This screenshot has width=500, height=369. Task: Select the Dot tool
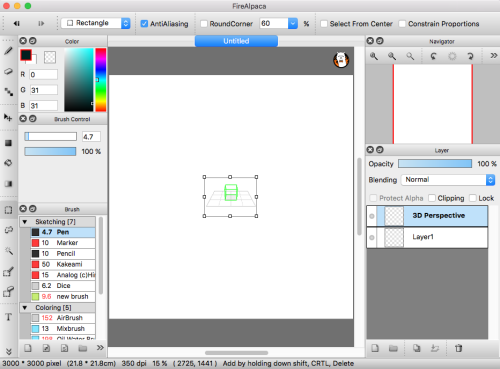click(8, 91)
